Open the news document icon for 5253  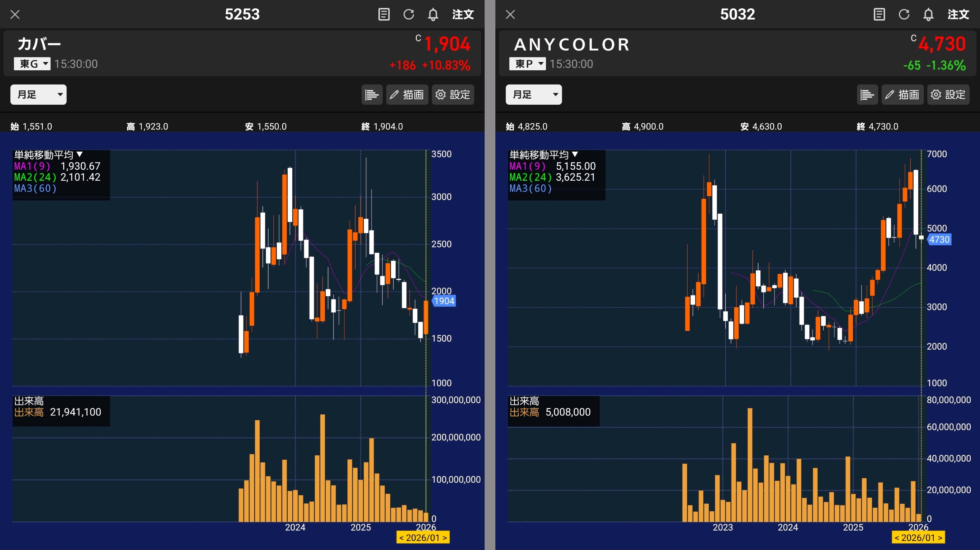(383, 14)
